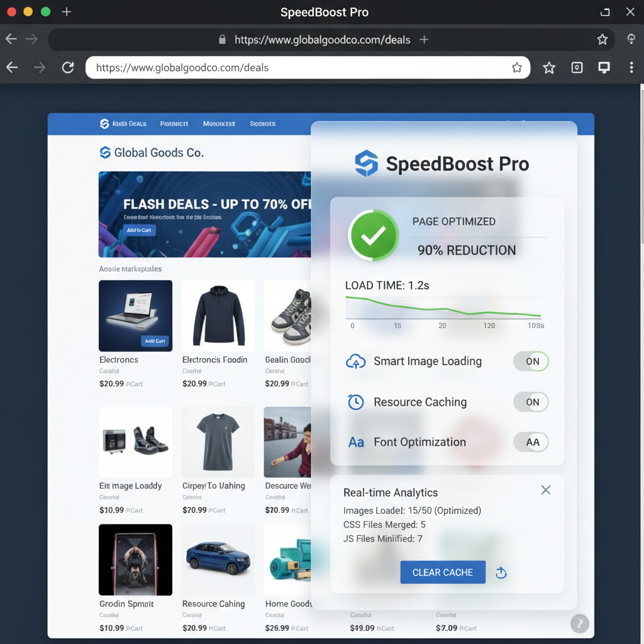Open the grey t-shirt product thumbnail
The height and width of the screenshot is (644, 644).
point(218,442)
